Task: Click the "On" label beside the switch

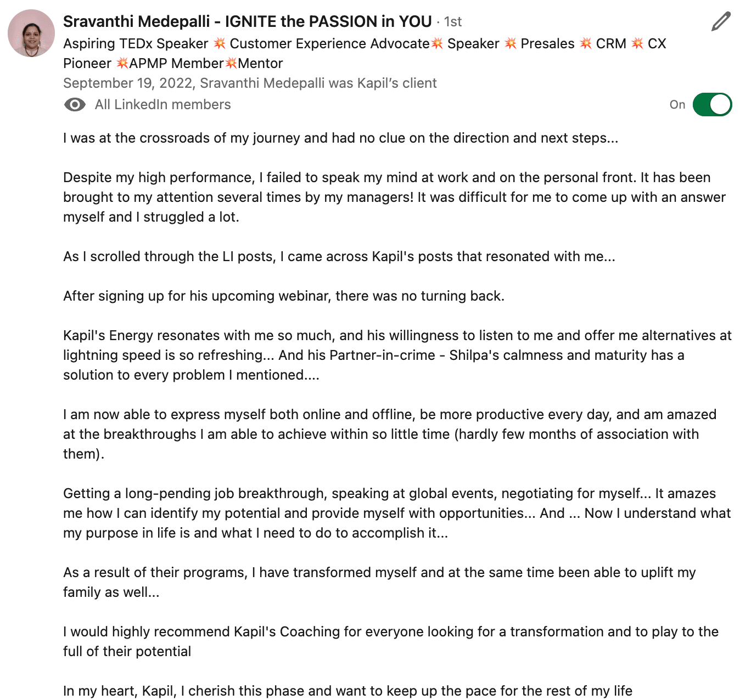Action: click(x=677, y=105)
